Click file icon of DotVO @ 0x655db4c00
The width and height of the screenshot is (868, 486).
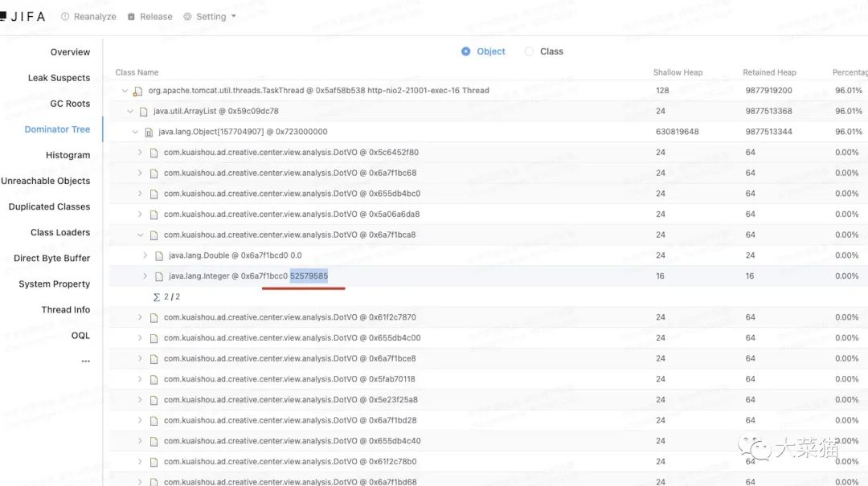pos(154,339)
